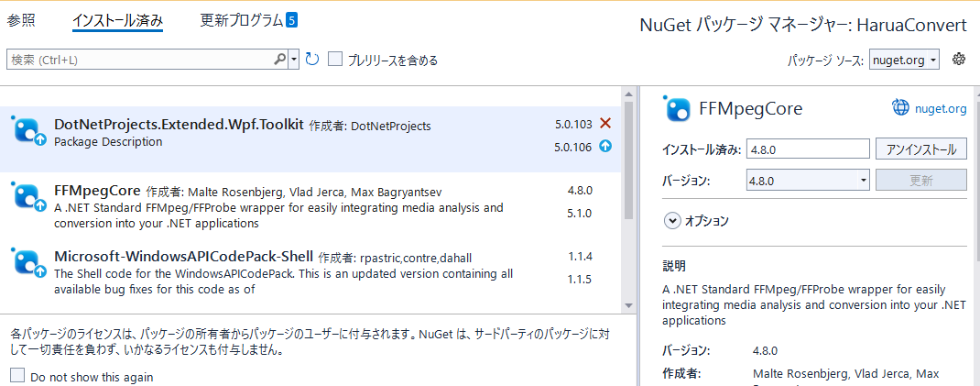The image size is (980, 386).
Task: Switch to the 参照 tab
Action: [21, 21]
